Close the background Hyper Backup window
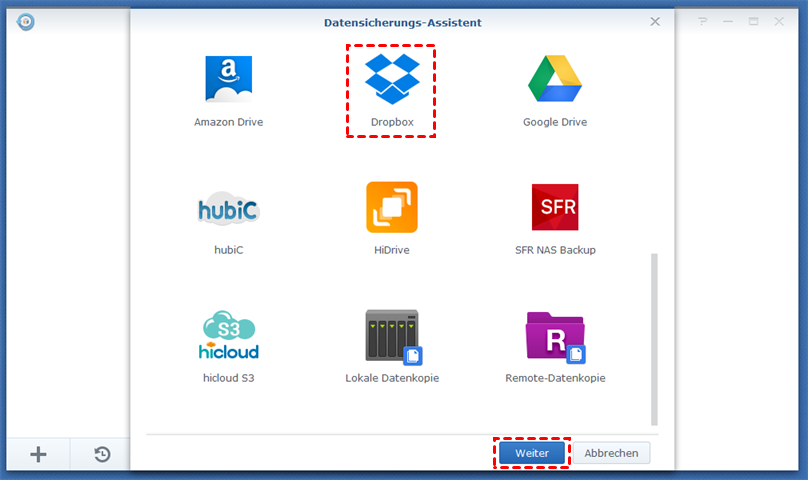808x480 pixels. click(779, 22)
